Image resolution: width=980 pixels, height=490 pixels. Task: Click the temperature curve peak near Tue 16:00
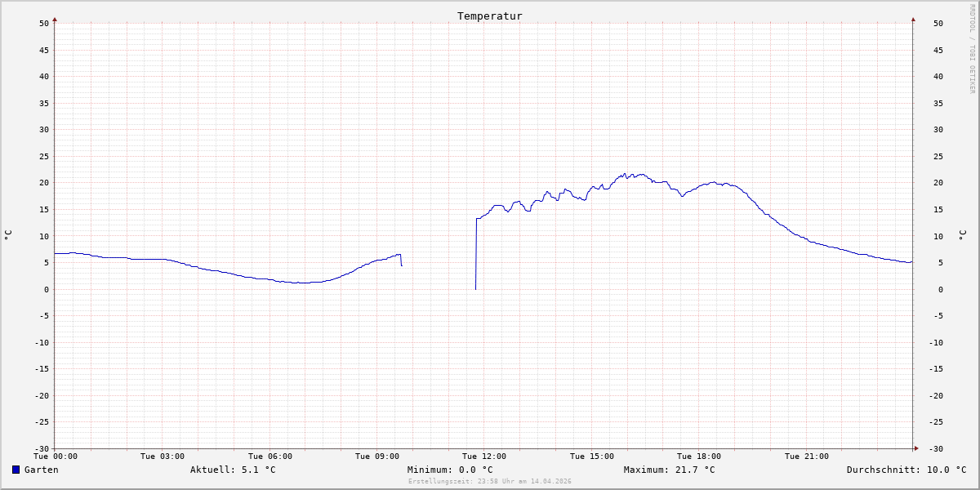click(625, 174)
